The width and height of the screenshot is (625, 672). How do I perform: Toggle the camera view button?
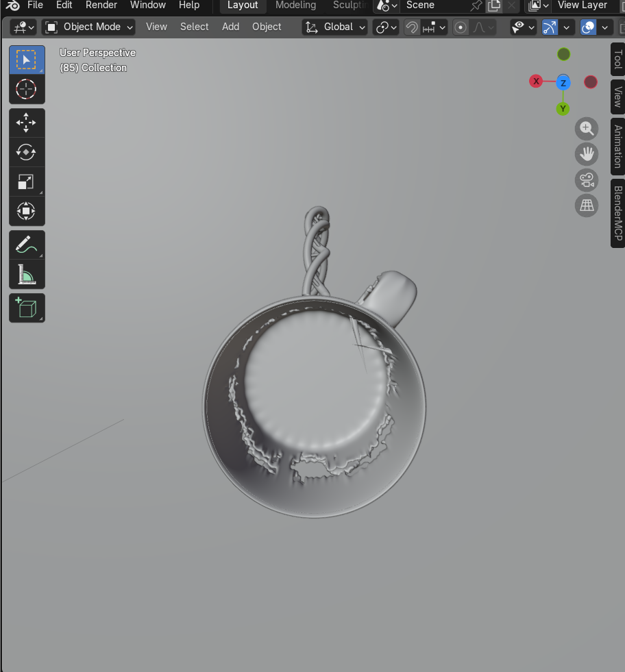coord(587,179)
